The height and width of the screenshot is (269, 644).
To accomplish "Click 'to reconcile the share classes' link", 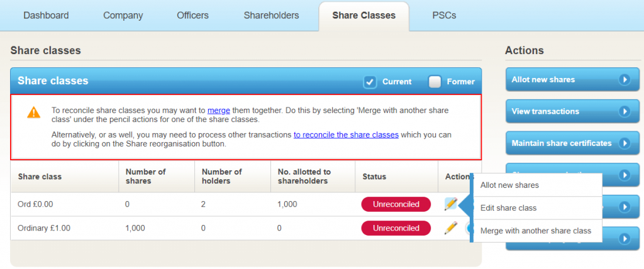I will point(346,134).
